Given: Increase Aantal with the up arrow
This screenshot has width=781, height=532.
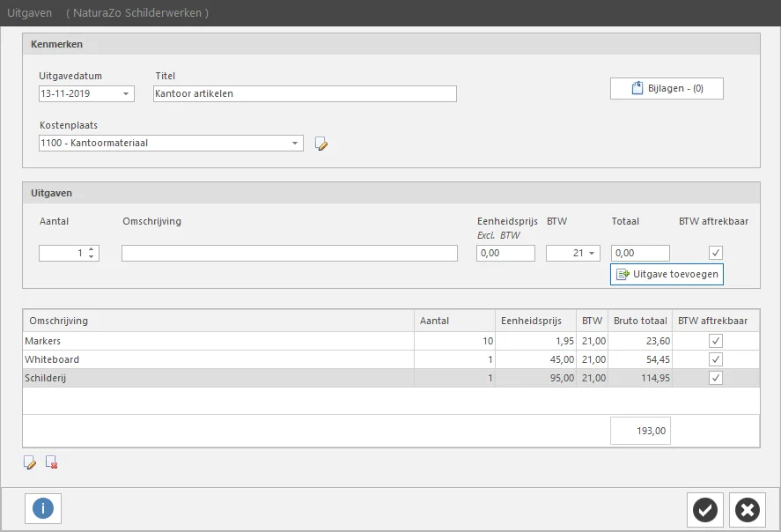Looking at the screenshot, I should pyautogui.click(x=92, y=249).
